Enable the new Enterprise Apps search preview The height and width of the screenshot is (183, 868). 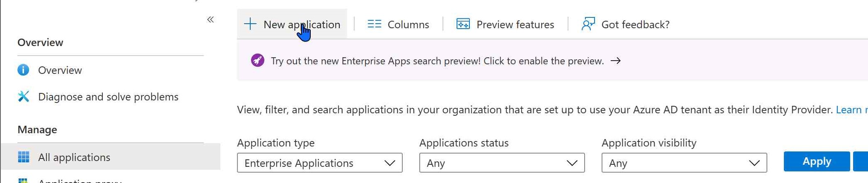coord(437,61)
